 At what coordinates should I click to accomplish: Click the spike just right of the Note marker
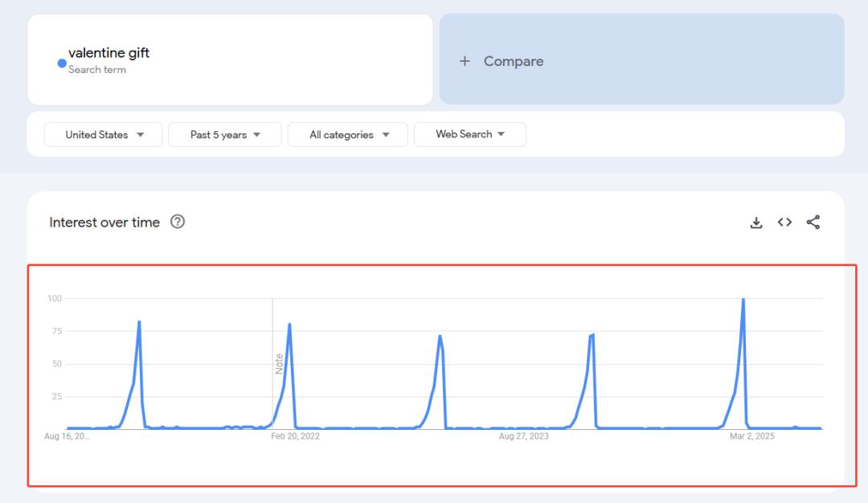pyautogui.click(x=289, y=325)
